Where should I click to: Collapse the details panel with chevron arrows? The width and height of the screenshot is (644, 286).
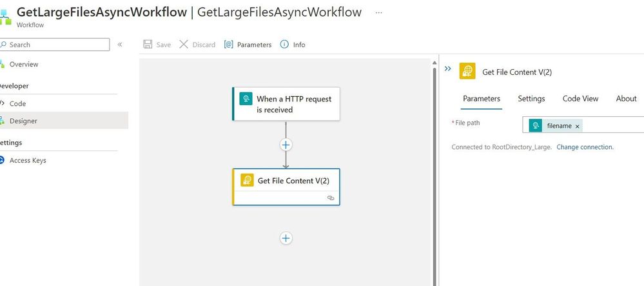coord(448,68)
